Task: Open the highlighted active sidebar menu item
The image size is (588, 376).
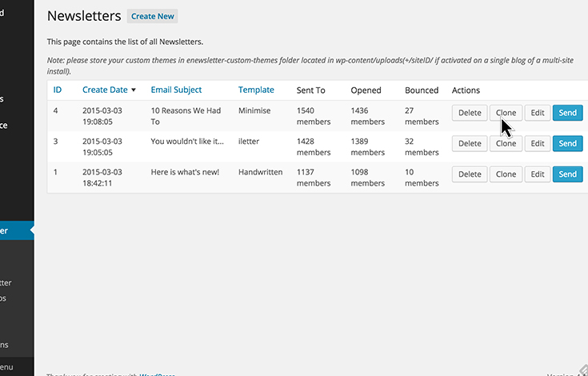Action: coord(12,230)
